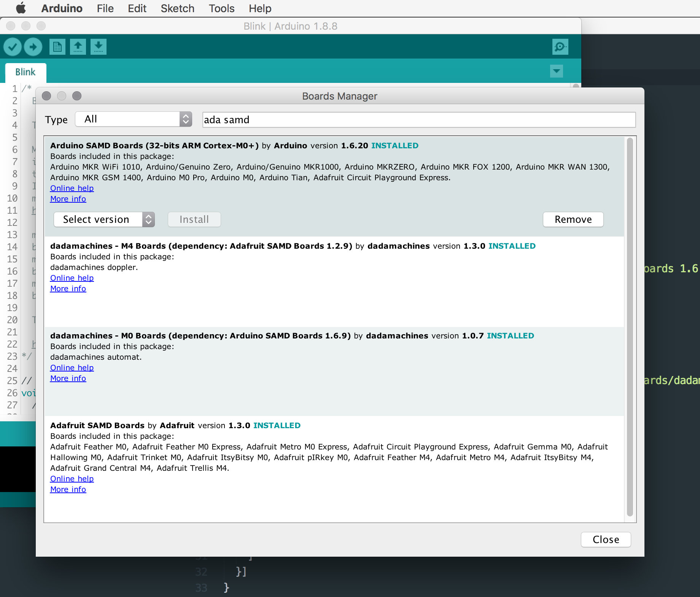
Task: Open the Edit menu
Action: (x=137, y=8)
